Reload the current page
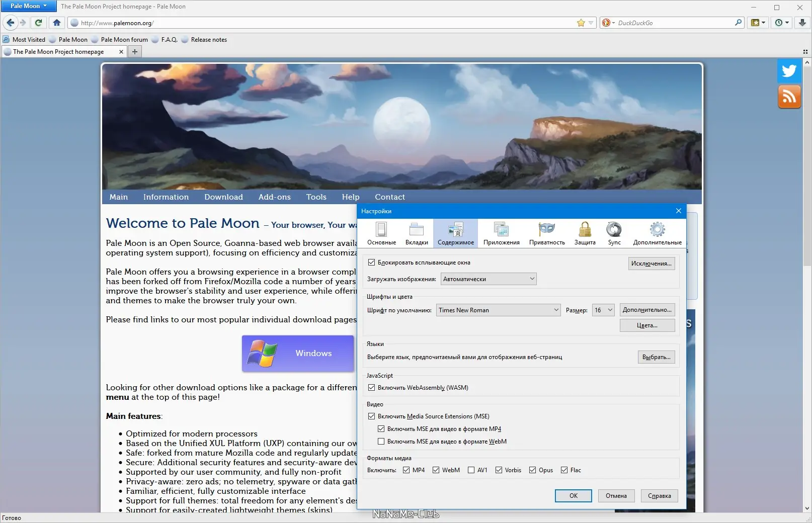812x523 pixels. click(x=38, y=23)
